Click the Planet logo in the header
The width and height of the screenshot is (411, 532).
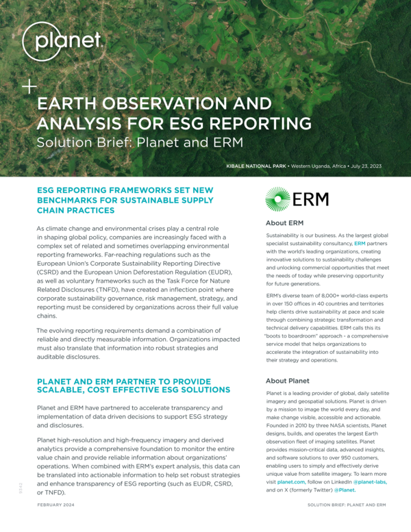point(62,40)
